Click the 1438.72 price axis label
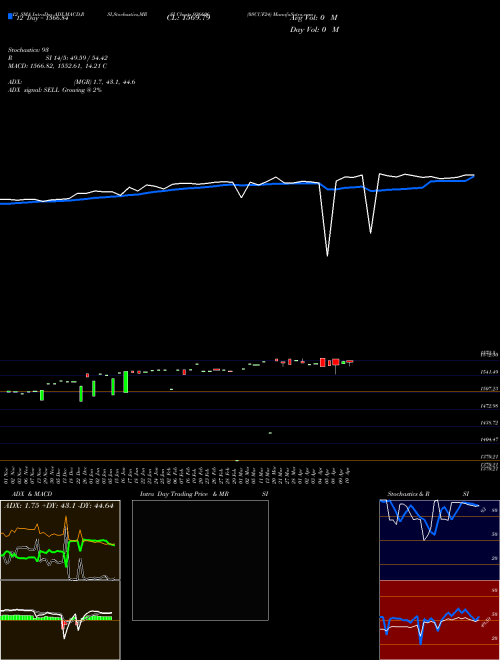Image resolution: width=500 pixels, height=660 pixels. [x=489, y=422]
